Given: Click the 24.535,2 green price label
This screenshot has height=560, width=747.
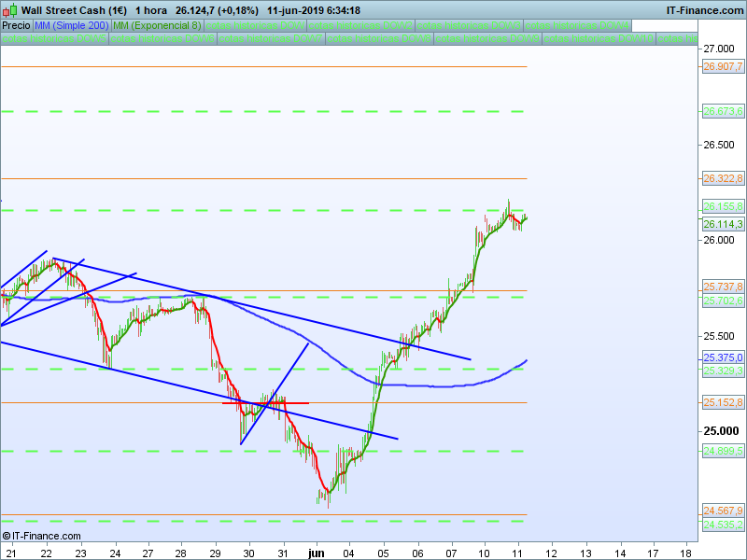Looking at the screenshot, I should tap(723, 525).
